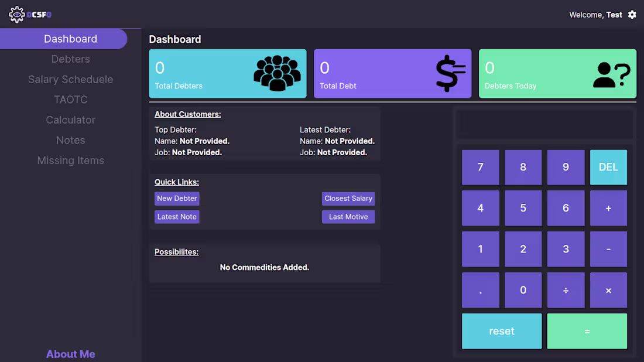Click the Latest Motive button
644x362 pixels.
(x=348, y=217)
